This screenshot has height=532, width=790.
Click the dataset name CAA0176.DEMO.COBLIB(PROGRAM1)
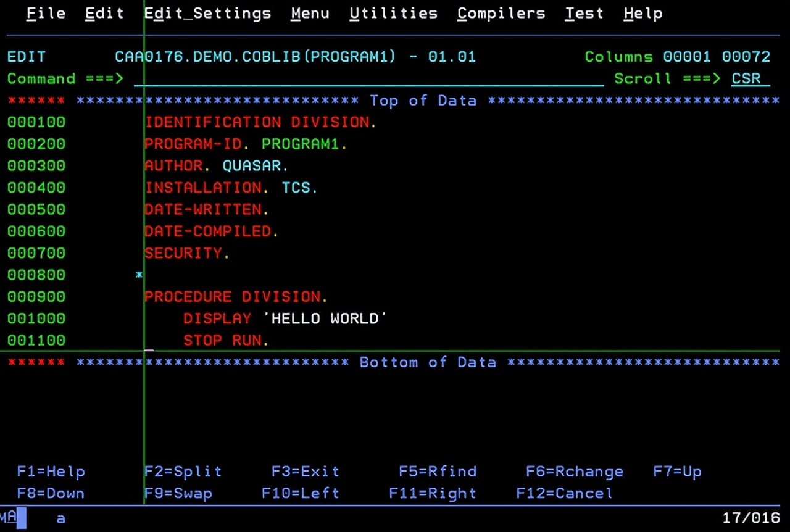tap(255, 57)
